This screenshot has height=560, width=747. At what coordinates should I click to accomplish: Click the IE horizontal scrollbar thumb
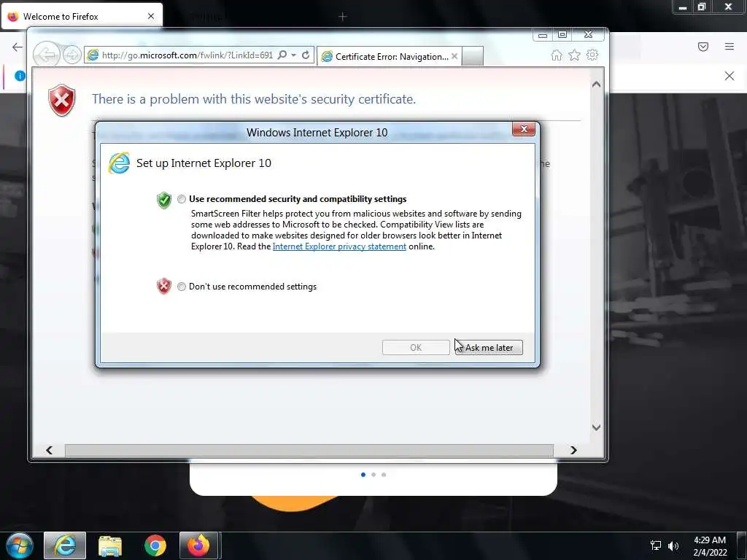[309, 451]
